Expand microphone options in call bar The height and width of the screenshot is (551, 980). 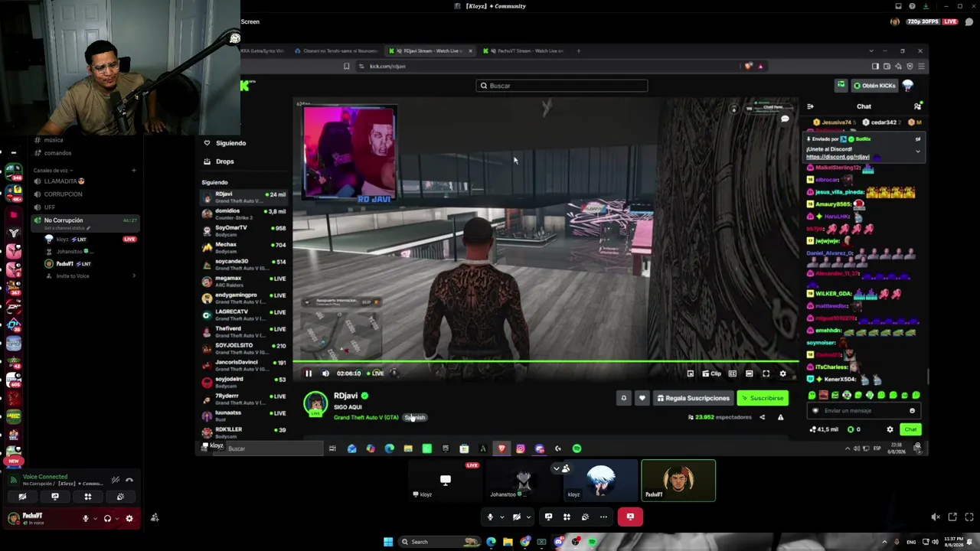tap(502, 517)
